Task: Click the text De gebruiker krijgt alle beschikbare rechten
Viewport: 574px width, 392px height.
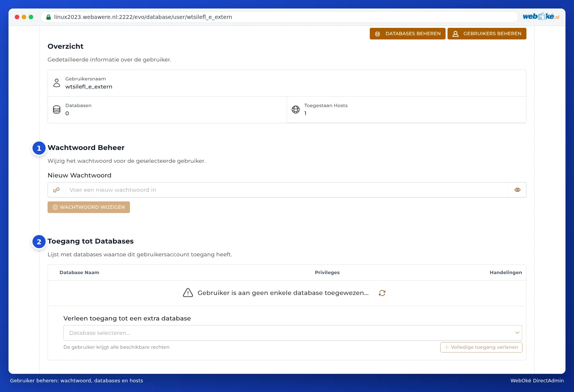Action: pyautogui.click(x=116, y=347)
